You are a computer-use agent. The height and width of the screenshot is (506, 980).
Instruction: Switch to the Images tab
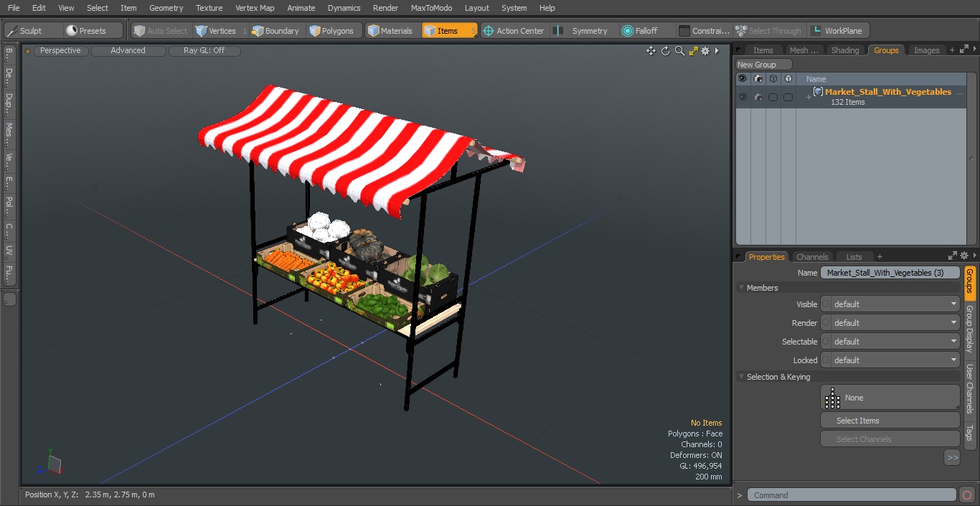[926, 50]
